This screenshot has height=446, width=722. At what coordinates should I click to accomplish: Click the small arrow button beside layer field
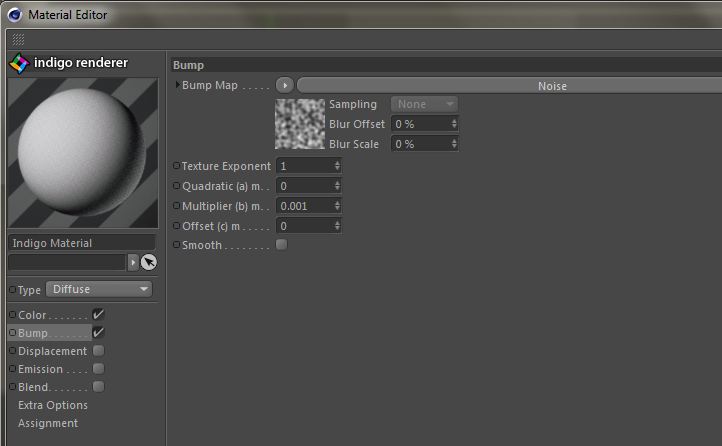tap(133, 262)
